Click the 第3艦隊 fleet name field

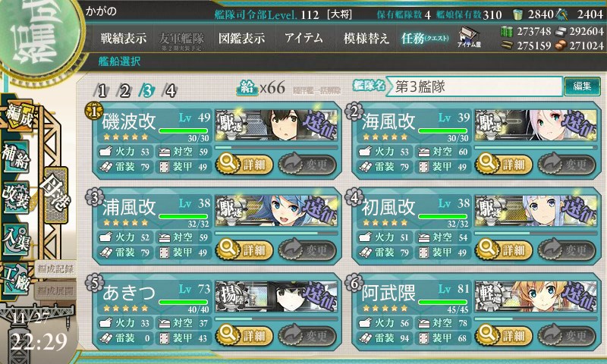coord(476,86)
